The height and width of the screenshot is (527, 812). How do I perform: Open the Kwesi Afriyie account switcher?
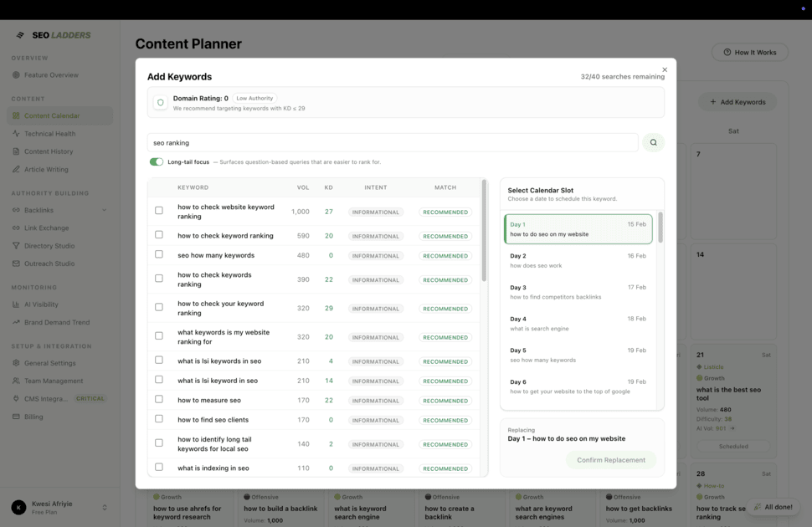click(x=105, y=507)
